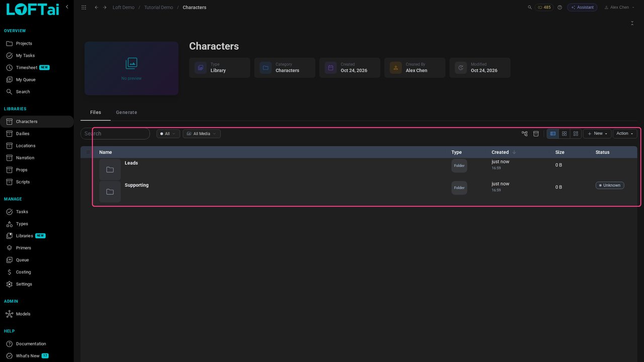
Task: Switch to list view layout
Action: pos(553,134)
